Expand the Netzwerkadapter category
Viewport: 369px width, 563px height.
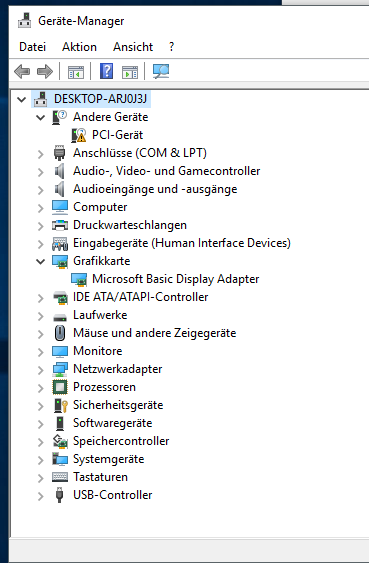[41, 370]
